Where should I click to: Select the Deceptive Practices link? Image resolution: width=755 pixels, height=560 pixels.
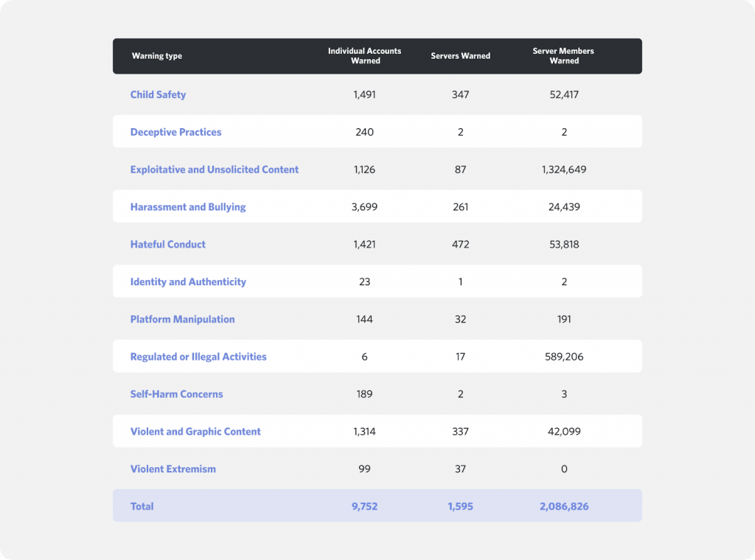pos(175,132)
